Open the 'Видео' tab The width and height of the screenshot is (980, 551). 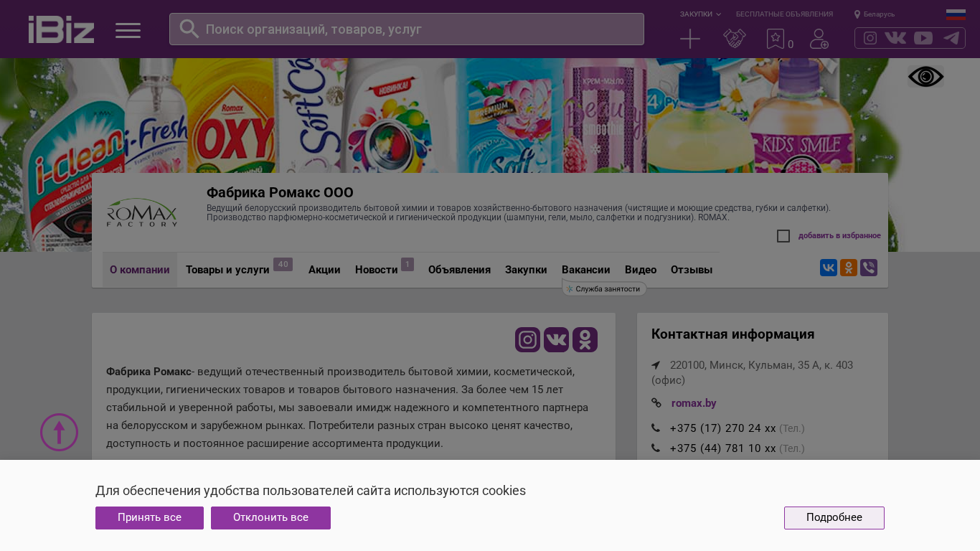pyautogui.click(x=641, y=270)
